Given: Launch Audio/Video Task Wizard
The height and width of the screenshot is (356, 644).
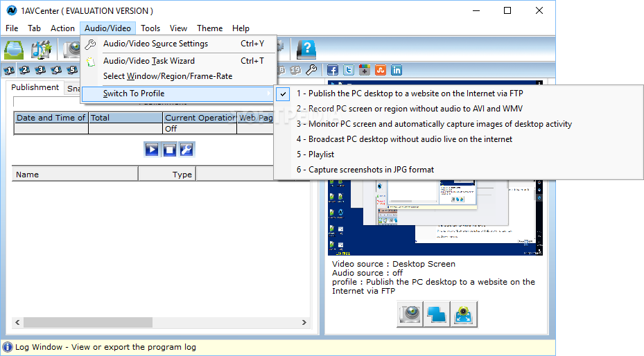Looking at the screenshot, I should tap(178, 61).
